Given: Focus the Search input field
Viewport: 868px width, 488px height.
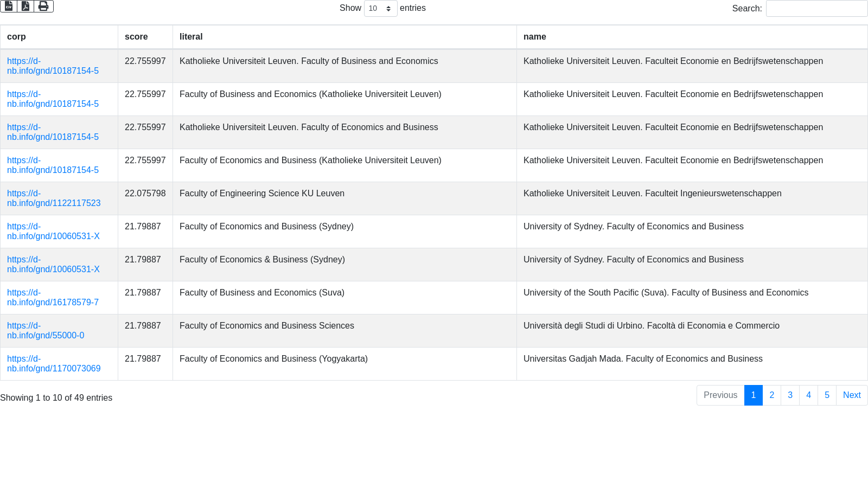Looking at the screenshot, I should point(816,8).
